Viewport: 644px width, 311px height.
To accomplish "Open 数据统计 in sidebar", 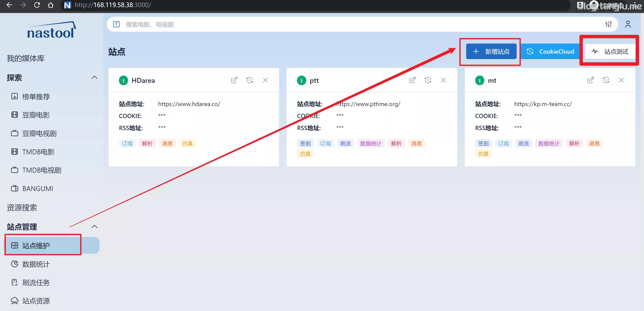I will coord(36,264).
